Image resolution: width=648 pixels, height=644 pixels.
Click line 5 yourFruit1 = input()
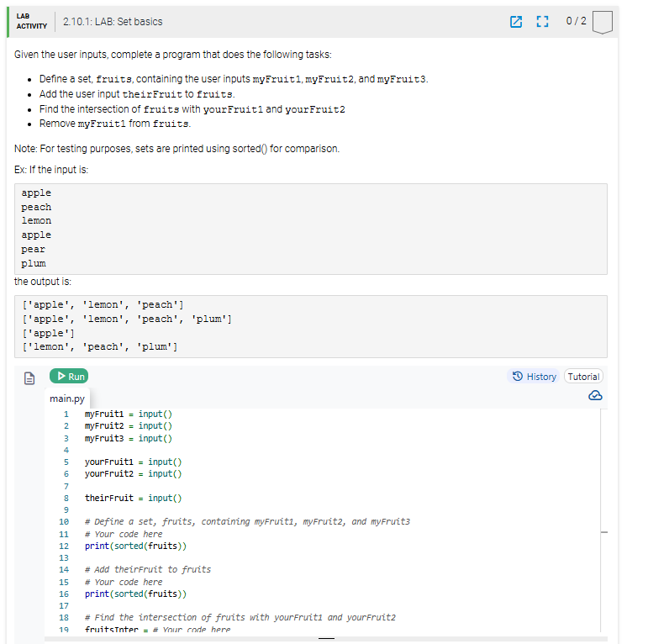click(133, 462)
